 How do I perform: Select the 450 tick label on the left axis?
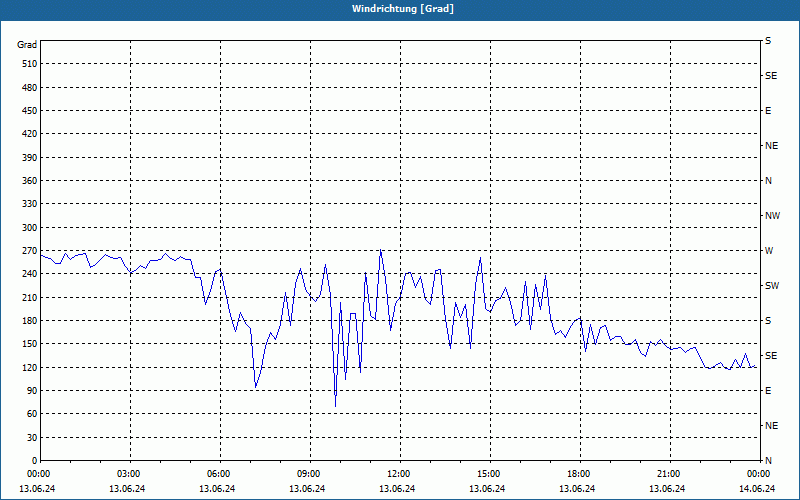[x=30, y=111]
